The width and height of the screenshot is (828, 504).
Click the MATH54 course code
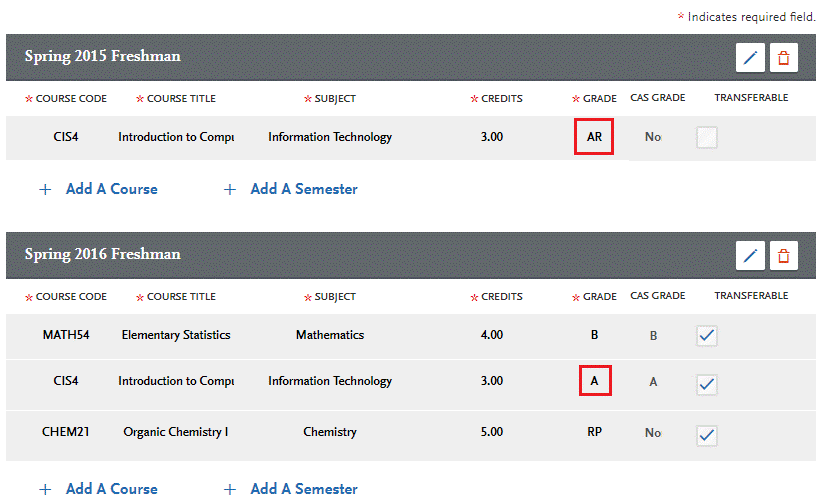coord(66,335)
